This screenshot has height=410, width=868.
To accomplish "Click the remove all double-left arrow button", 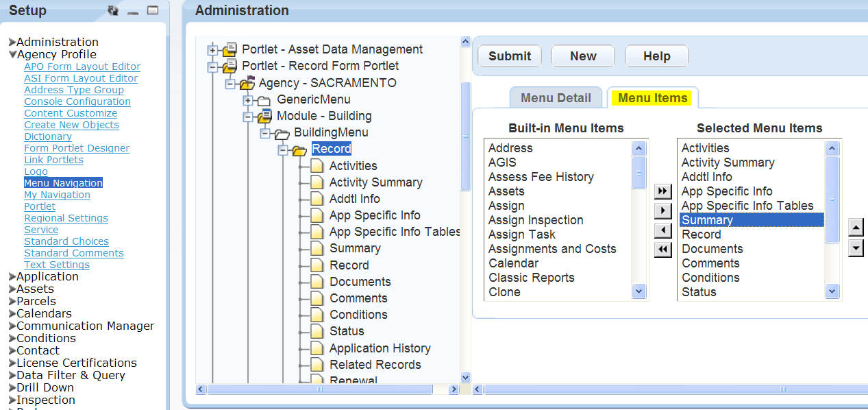I will click(662, 250).
